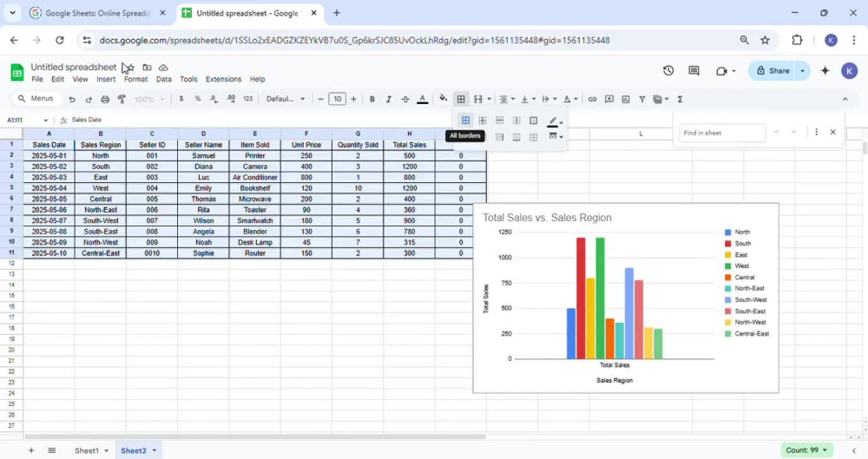Image resolution: width=868 pixels, height=459 pixels.
Task: Format as currency with dollar icon
Action: click(x=181, y=99)
